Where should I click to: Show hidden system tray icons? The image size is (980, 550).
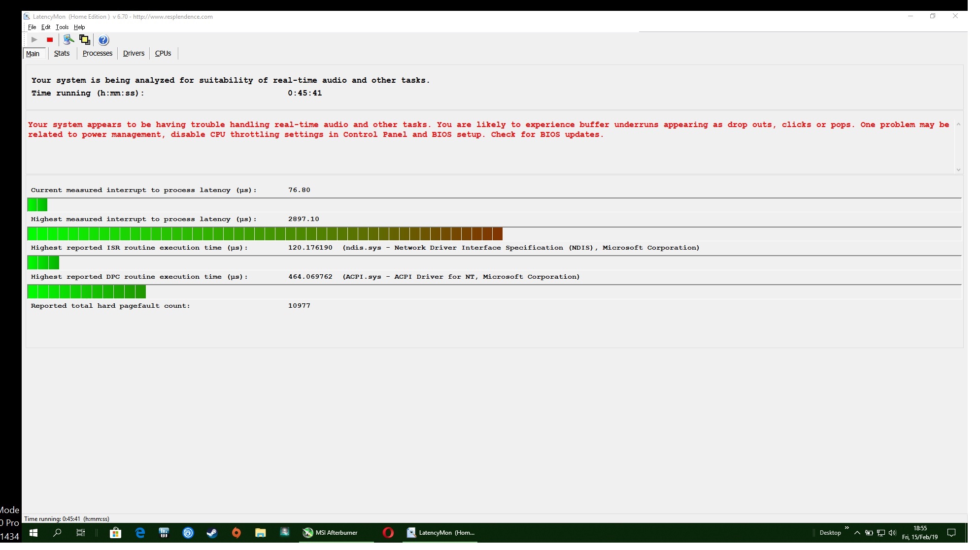[857, 533]
